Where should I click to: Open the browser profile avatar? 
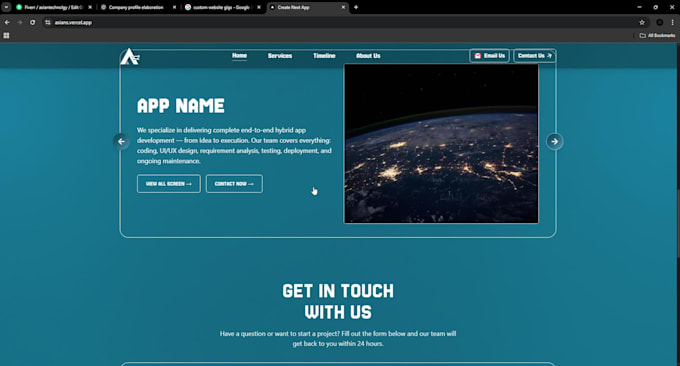click(660, 23)
